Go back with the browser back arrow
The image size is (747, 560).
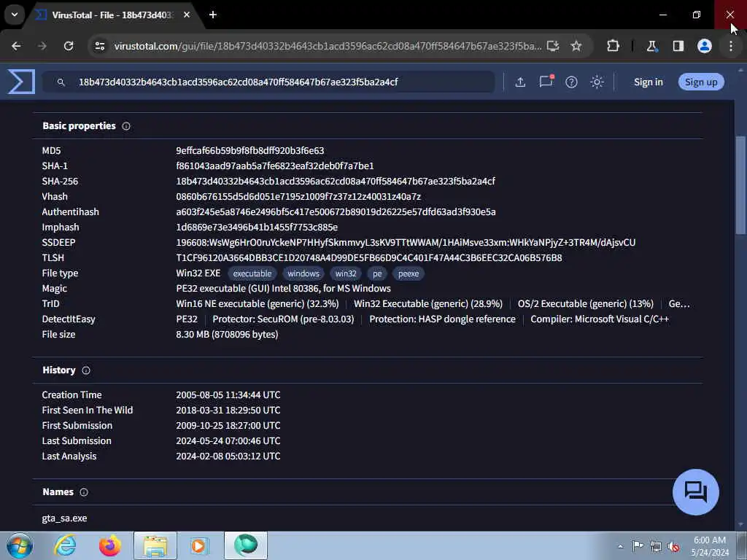(16, 46)
